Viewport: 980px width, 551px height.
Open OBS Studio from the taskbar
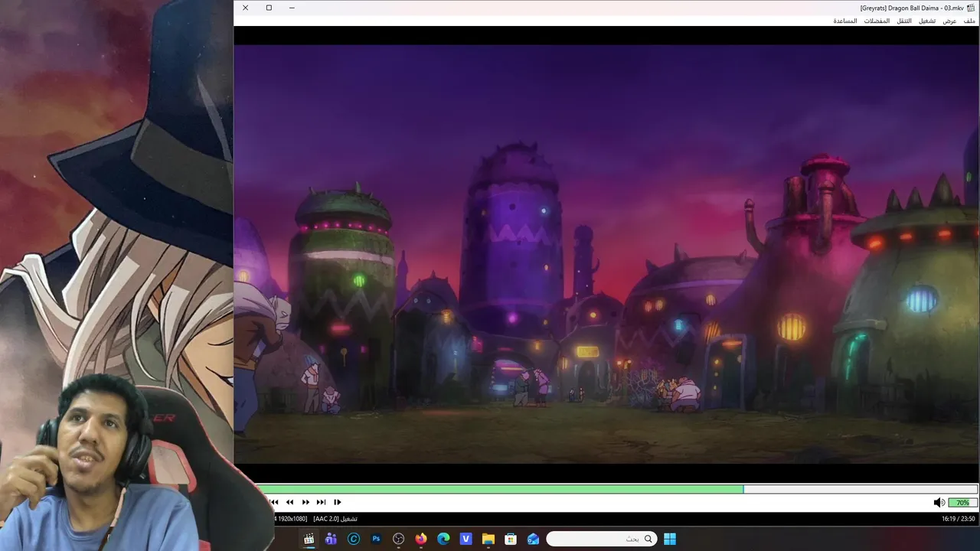pyautogui.click(x=398, y=539)
